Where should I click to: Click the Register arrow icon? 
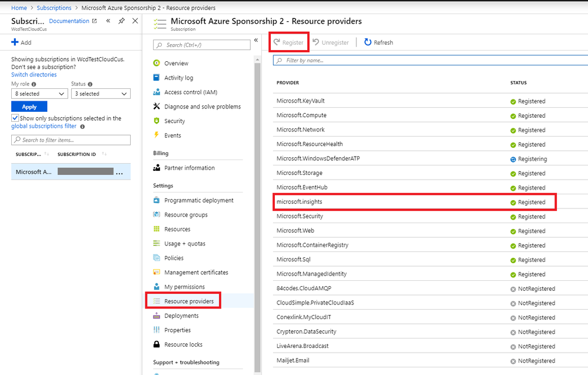point(277,42)
